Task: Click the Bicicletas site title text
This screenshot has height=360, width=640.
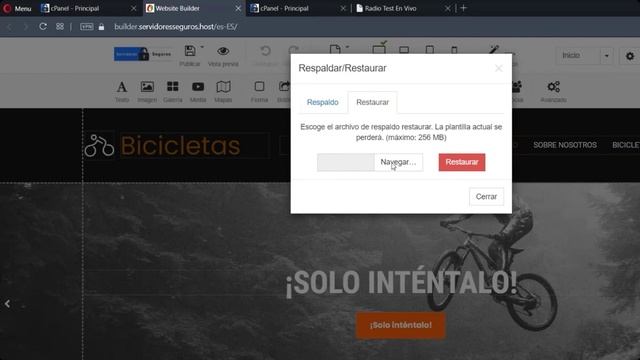Action: (x=180, y=146)
